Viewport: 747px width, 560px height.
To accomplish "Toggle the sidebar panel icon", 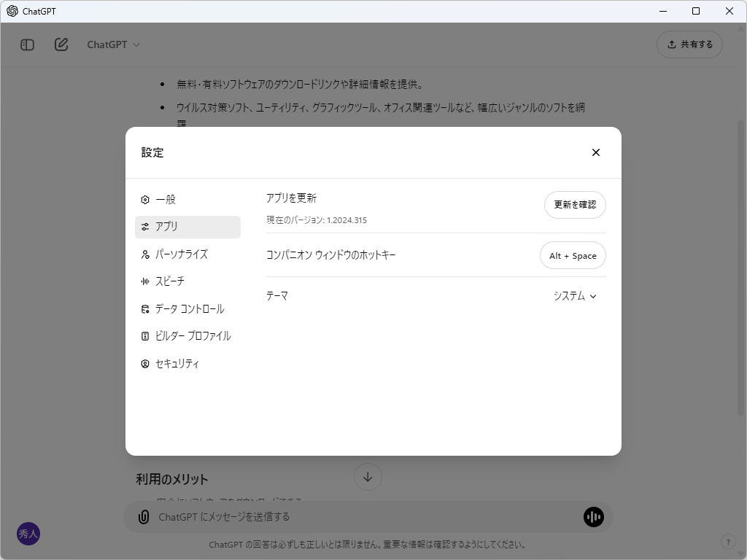I will pos(26,44).
